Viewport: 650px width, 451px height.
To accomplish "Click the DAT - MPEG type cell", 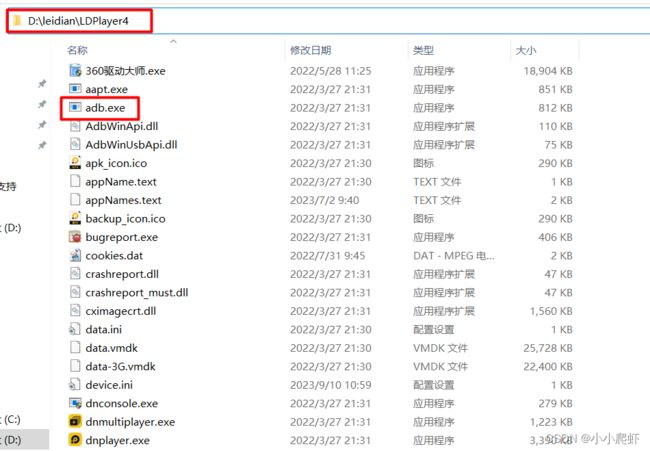I will 454,256.
